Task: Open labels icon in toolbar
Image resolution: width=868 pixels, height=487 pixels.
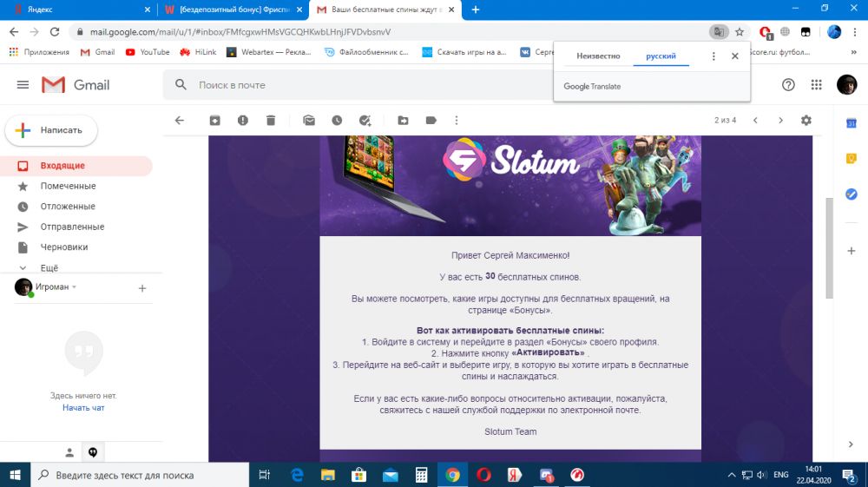Action: (431, 120)
